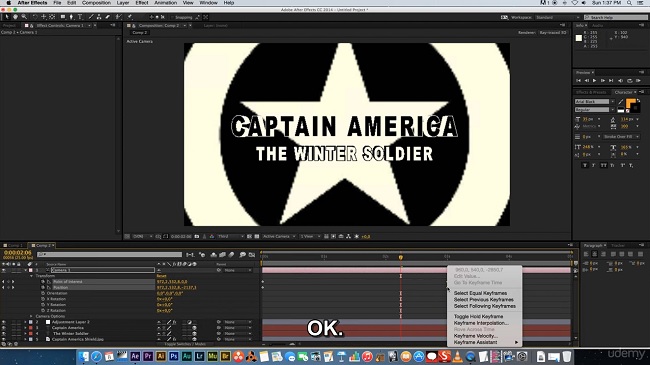The height and width of the screenshot is (365, 650).
Task: Toggle Orientation property stopwatch
Action: tap(43, 293)
